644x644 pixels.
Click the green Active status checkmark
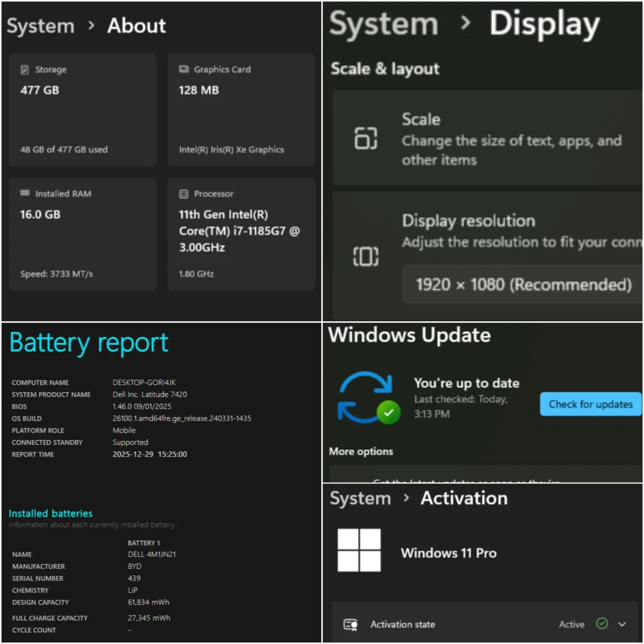(602, 623)
